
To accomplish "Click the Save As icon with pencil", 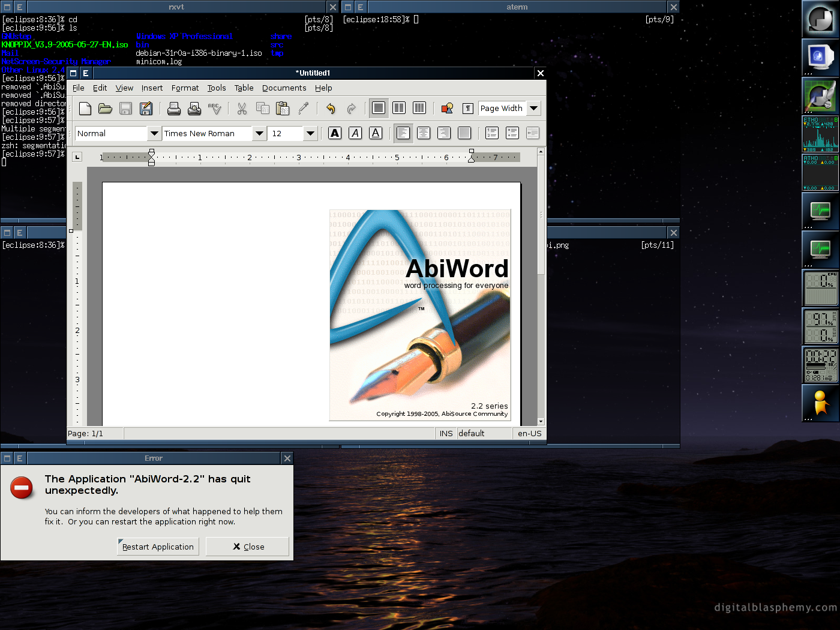I will point(146,109).
